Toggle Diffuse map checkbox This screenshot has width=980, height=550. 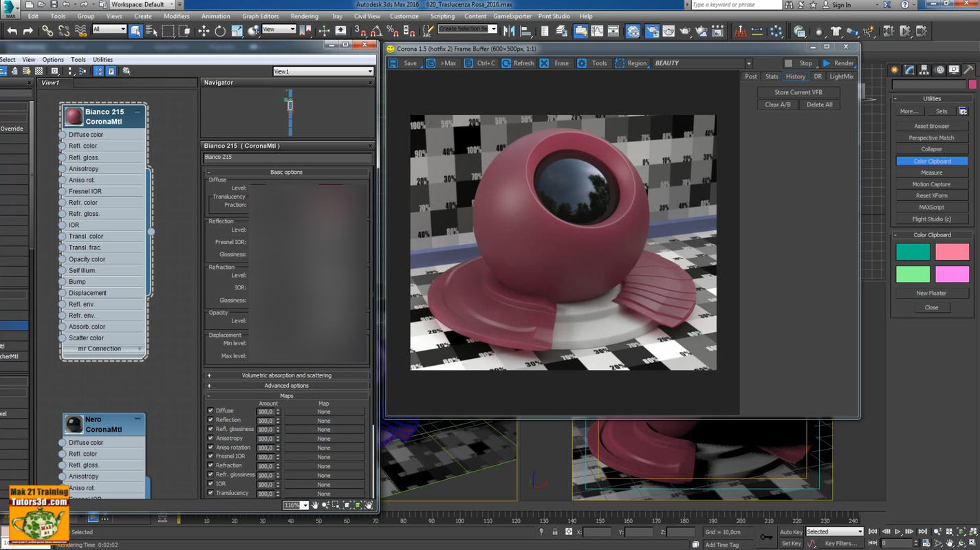(210, 410)
